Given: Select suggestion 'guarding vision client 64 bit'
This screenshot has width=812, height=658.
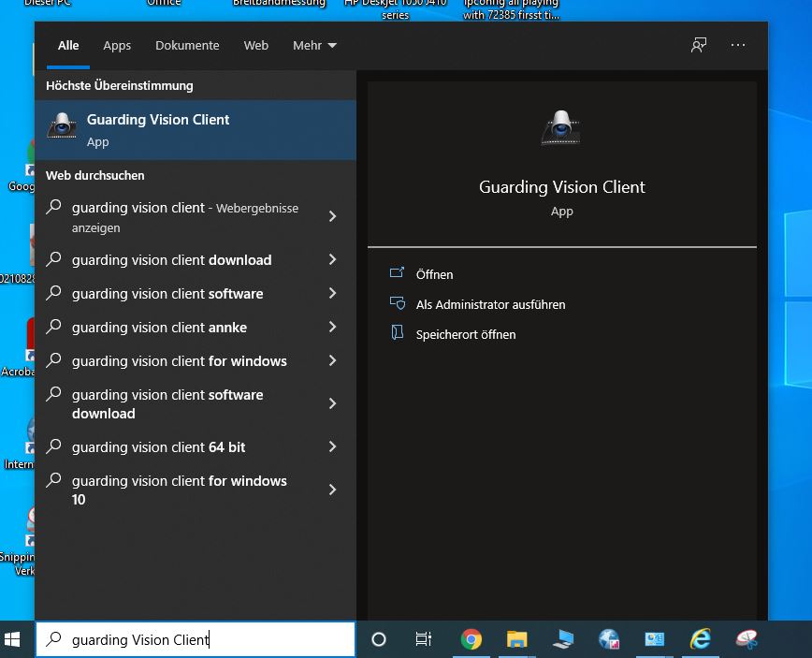Looking at the screenshot, I should pos(196,446).
